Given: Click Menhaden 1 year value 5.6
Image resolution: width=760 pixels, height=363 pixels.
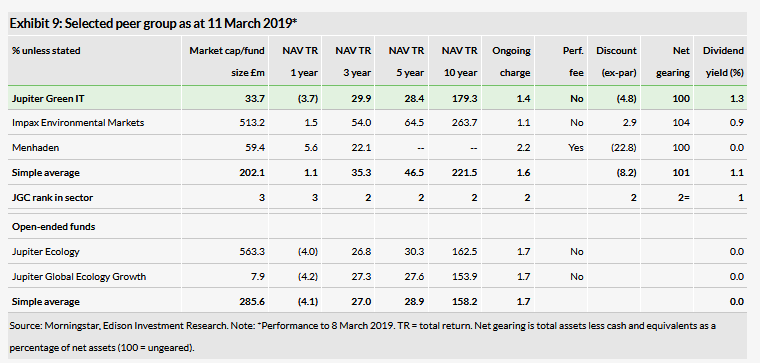Looking at the screenshot, I should (311, 148).
